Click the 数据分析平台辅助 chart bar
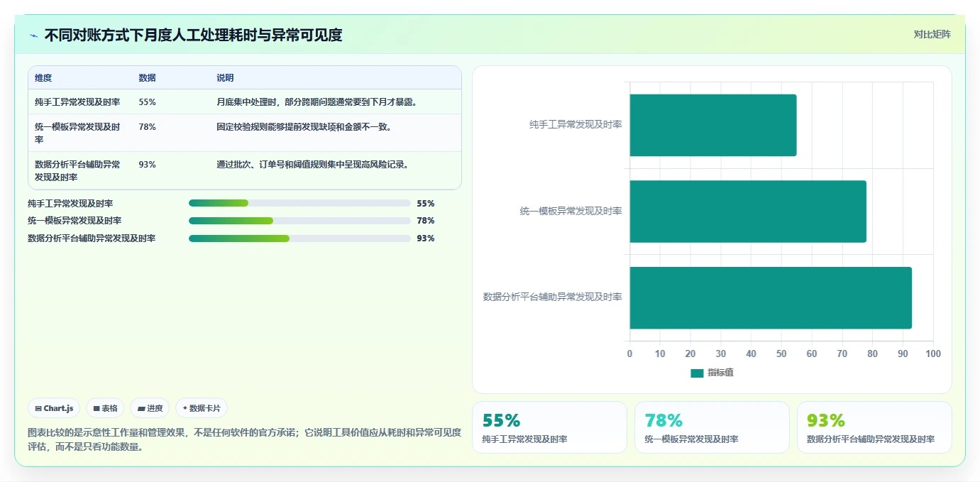This screenshot has width=980, height=482. click(770, 297)
